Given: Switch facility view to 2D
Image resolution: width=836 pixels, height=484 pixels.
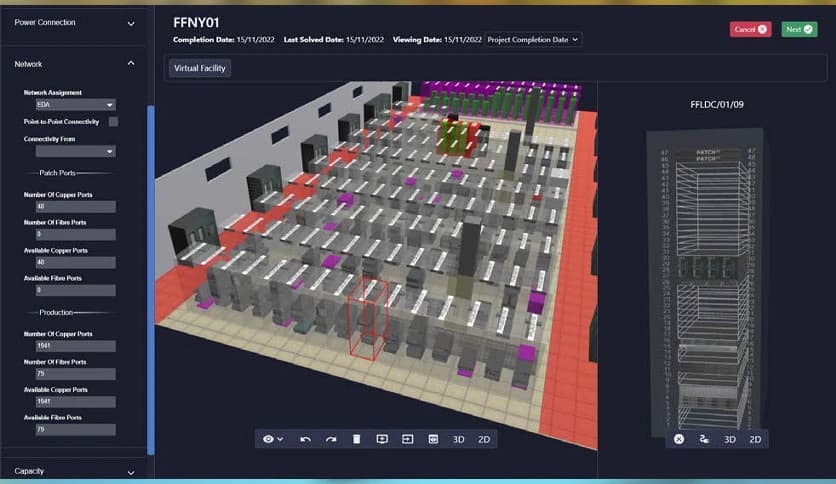Looking at the screenshot, I should (x=484, y=439).
